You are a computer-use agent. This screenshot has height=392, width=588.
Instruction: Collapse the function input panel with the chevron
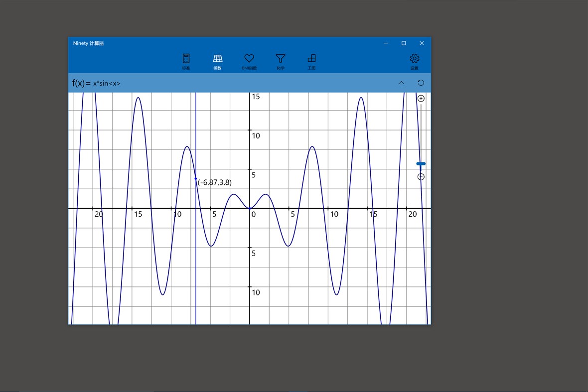pos(402,83)
